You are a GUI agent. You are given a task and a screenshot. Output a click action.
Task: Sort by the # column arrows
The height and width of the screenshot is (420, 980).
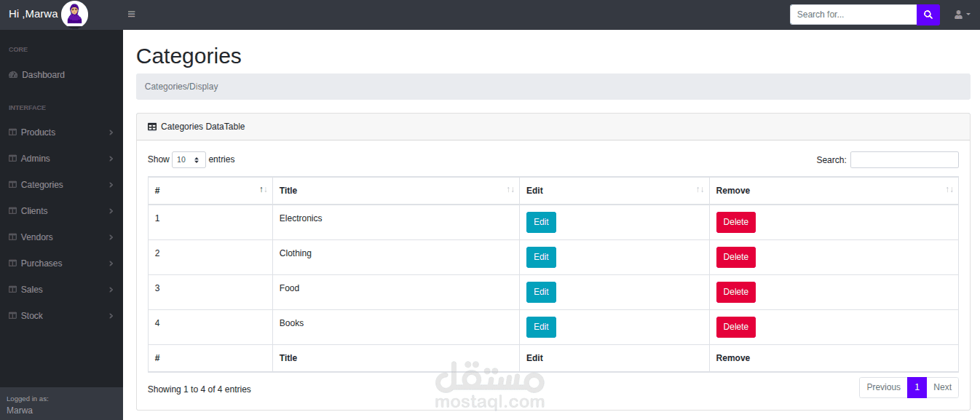(263, 190)
